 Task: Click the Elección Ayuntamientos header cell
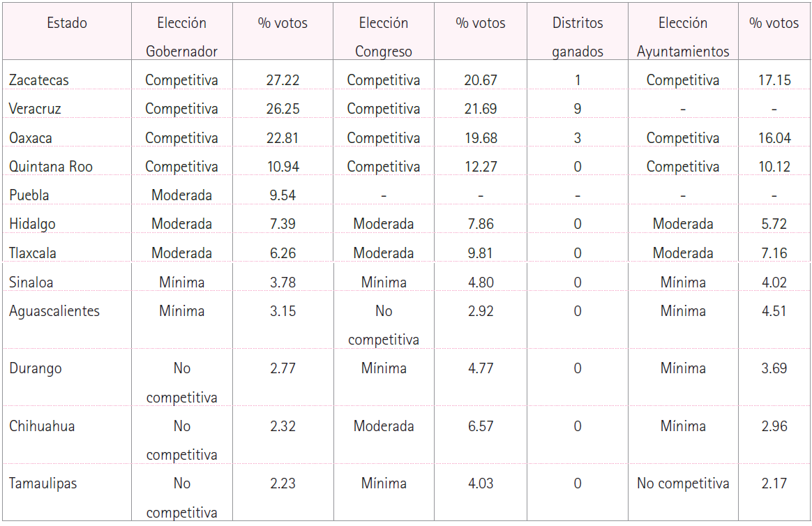click(683, 37)
